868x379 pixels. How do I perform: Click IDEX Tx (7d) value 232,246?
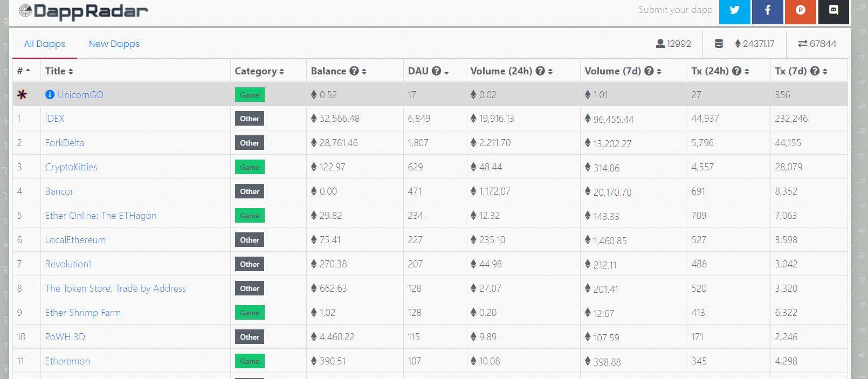click(791, 119)
